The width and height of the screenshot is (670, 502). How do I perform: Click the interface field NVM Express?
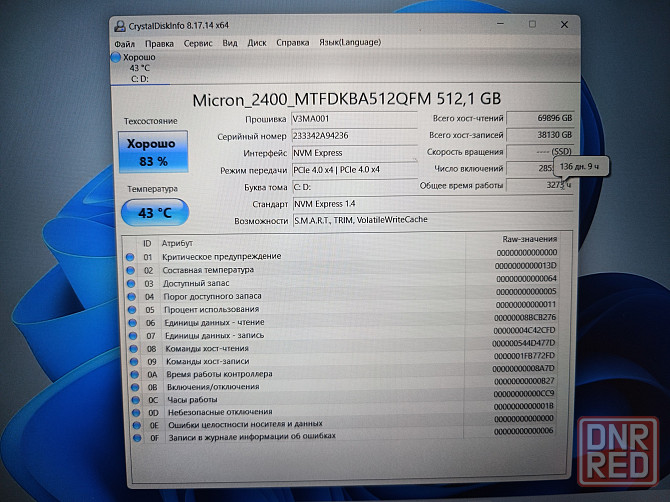tap(354, 153)
